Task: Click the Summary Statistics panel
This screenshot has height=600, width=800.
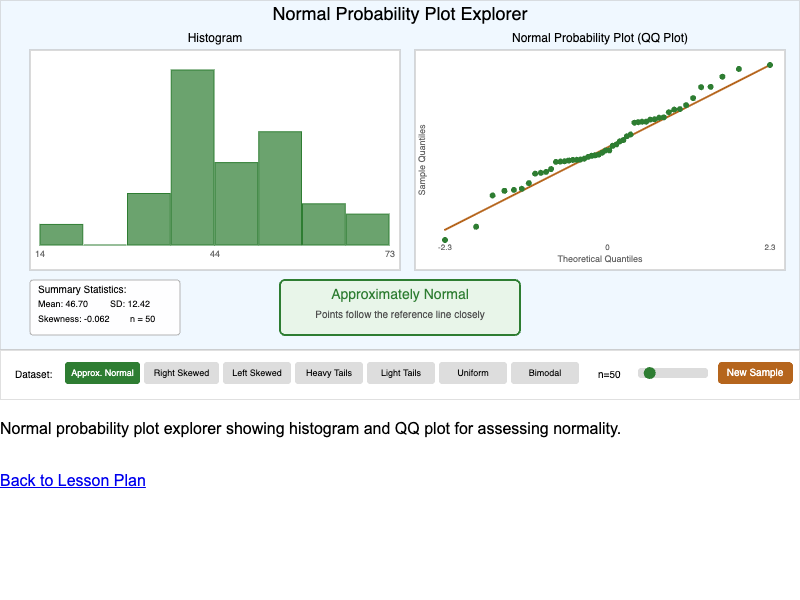Action: coord(104,307)
